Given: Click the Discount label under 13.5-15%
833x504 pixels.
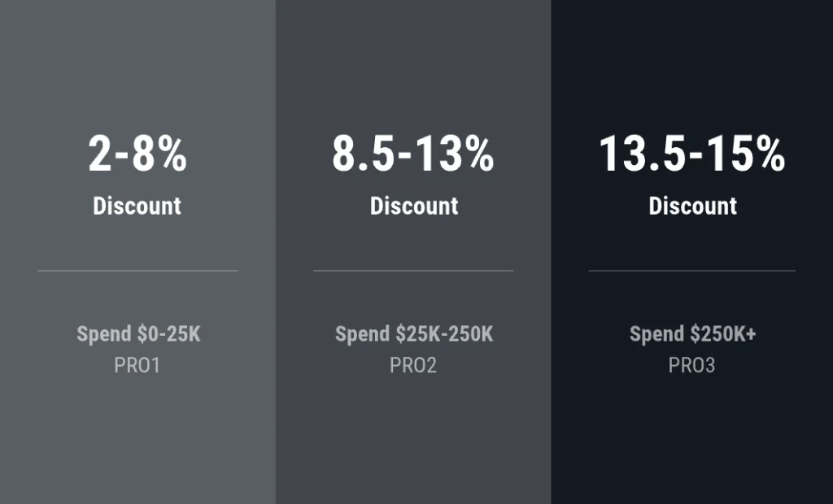Looking at the screenshot, I should pos(692,206).
